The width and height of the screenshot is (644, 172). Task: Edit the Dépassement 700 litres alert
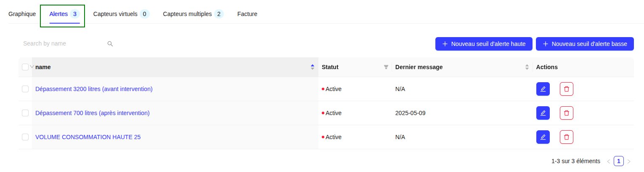[543, 113]
